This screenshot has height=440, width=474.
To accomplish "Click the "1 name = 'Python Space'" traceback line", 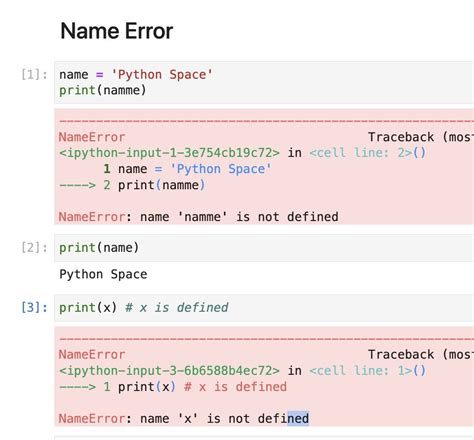I will (187, 169).
